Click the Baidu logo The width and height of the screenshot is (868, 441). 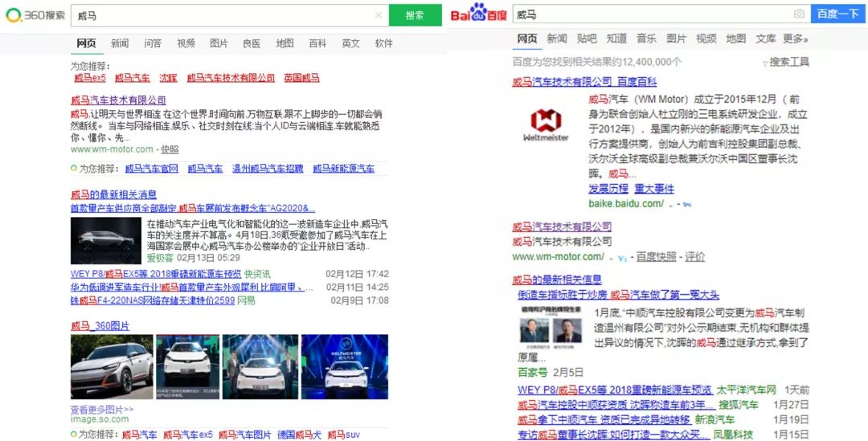pyautogui.click(x=479, y=14)
